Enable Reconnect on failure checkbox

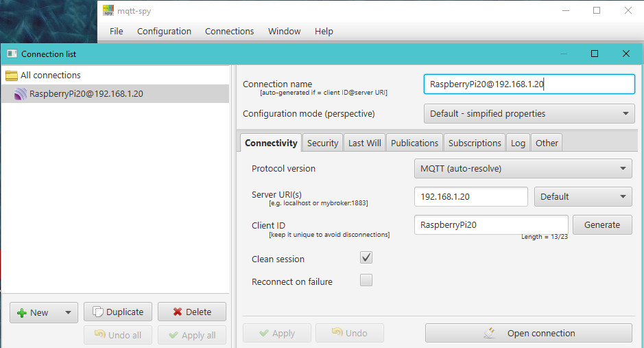(x=366, y=280)
